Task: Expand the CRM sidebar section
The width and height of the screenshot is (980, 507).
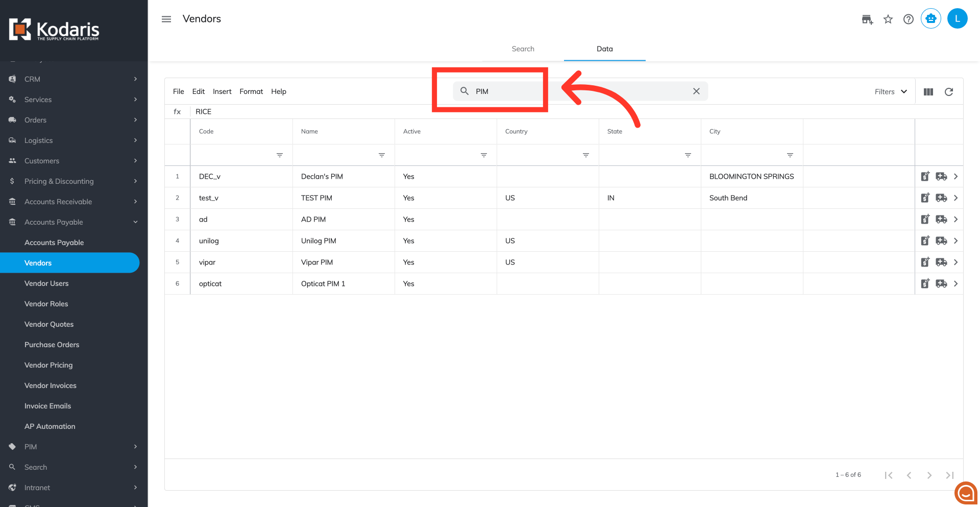Action: (73, 79)
